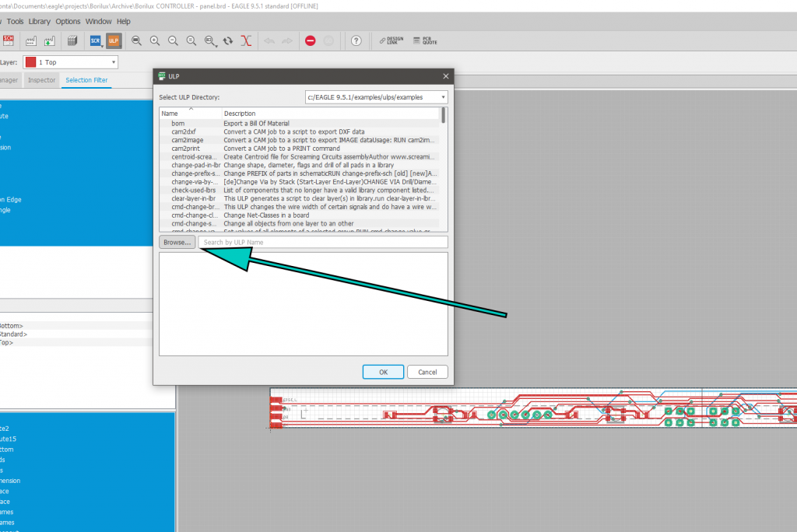Open help via the question mark icon
The height and width of the screenshot is (532, 797).
[x=356, y=40]
